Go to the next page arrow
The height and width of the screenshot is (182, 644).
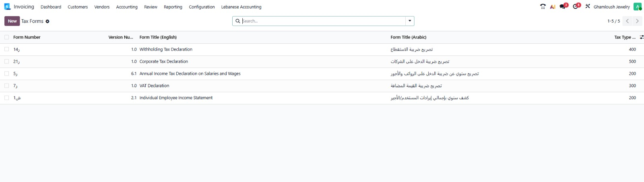[637, 21]
